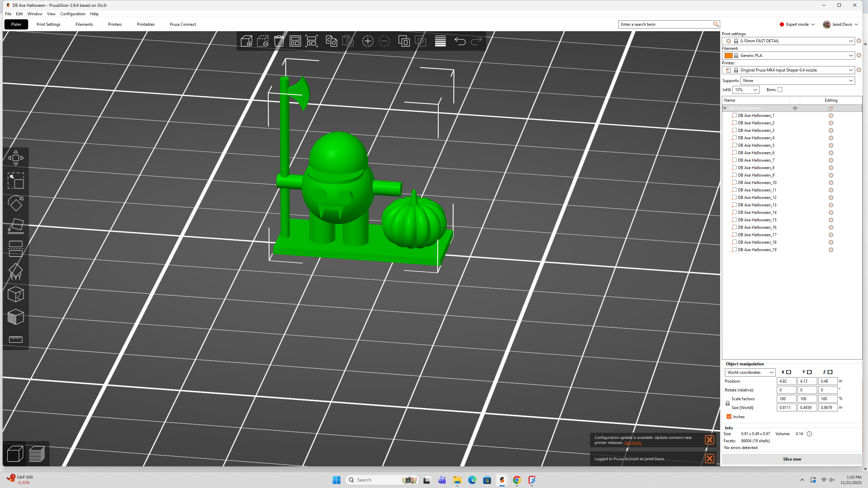
Task: Toggle visibility eye for DB Axe Halloween
Action: (x=795, y=108)
